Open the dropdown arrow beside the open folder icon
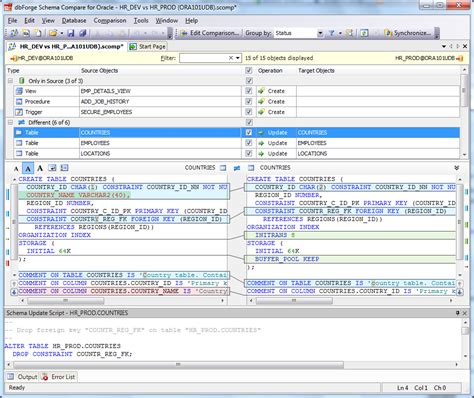Image resolution: width=474 pixels, height=398 pixels. click(x=62, y=33)
